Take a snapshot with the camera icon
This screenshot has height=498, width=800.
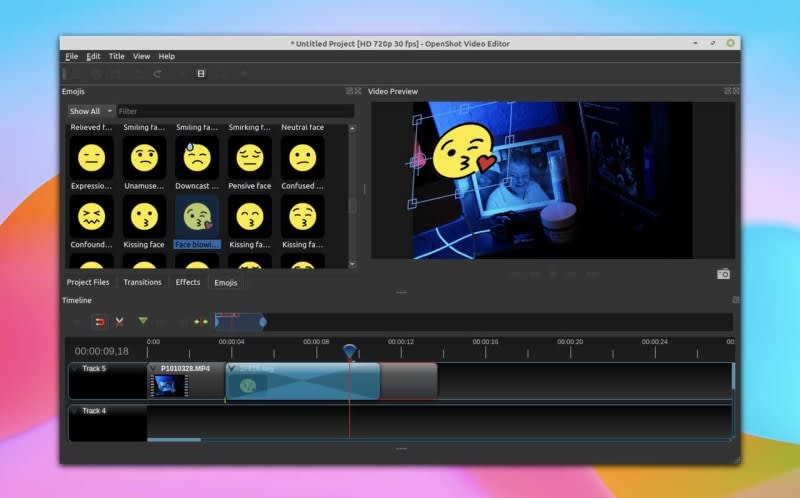[723, 274]
